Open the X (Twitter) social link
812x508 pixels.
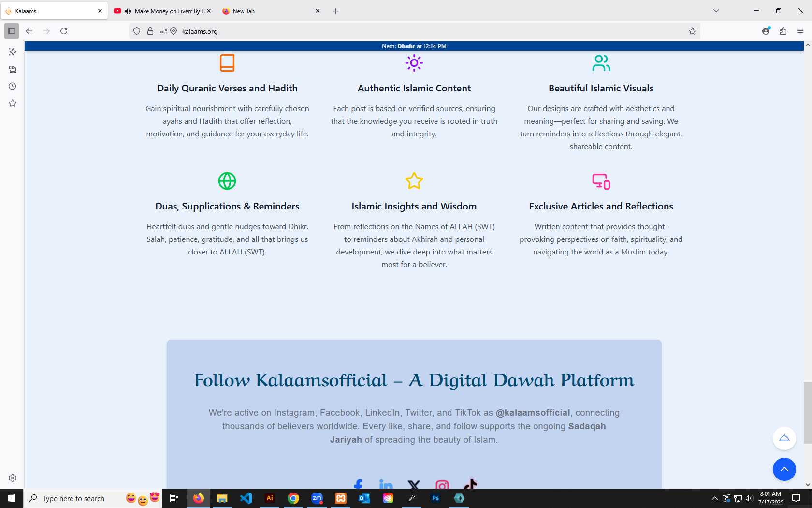tap(414, 484)
